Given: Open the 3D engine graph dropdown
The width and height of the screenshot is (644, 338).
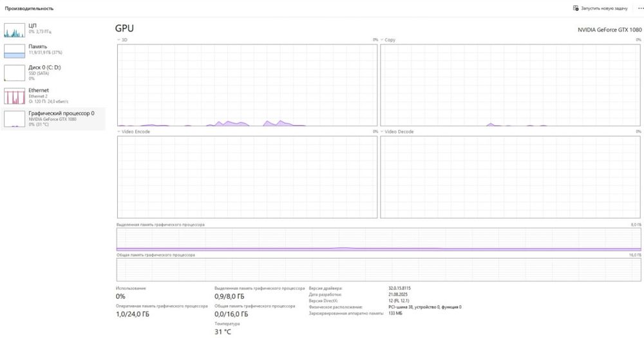Looking at the screenshot, I should click(x=118, y=40).
